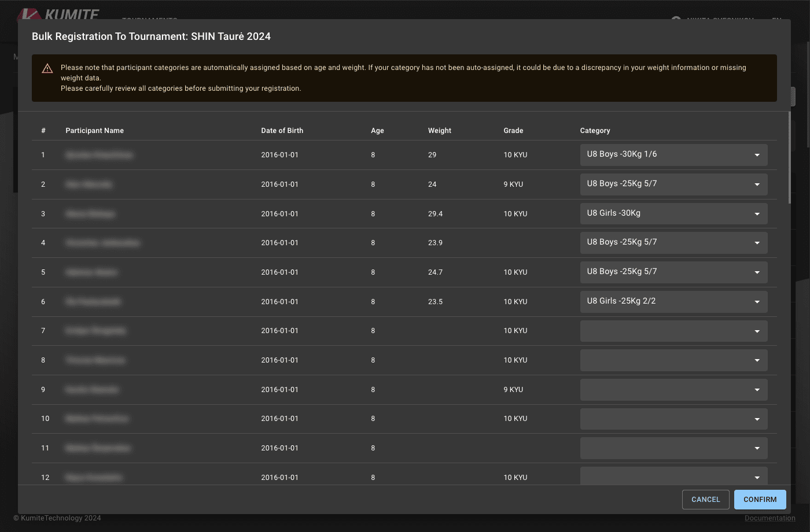Click the CANCEL button
Viewport: 810px width, 532px height.
705,499
